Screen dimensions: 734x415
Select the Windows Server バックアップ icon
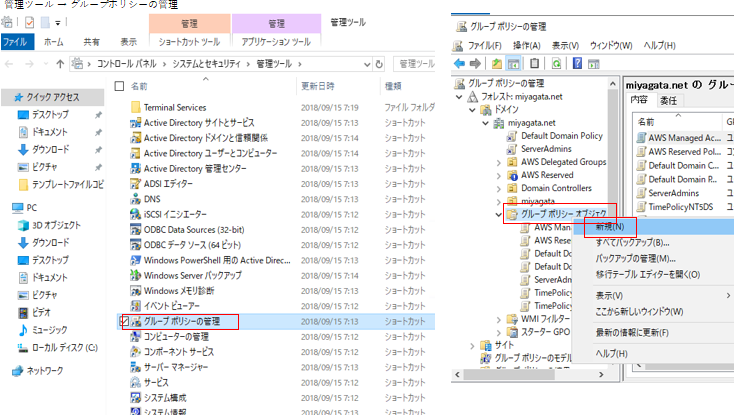[136, 276]
